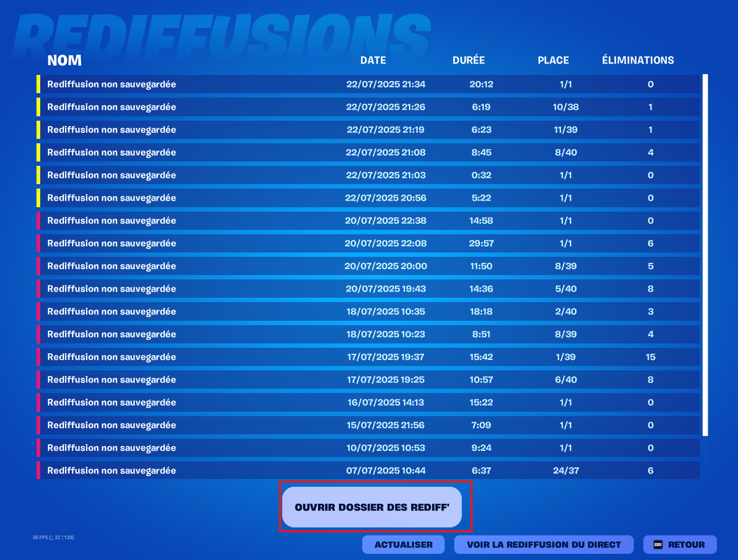Image resolution: width=738 pixels, height=560 pixels.
Task: Sort replays by the NOM column
Action: [64, 60]
